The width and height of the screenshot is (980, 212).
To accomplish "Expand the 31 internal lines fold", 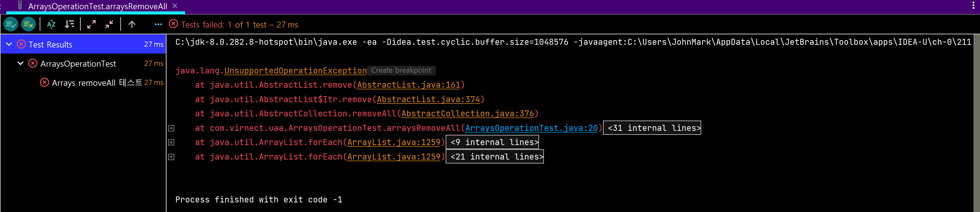I will pyautogui.click(x=652, y=128).
